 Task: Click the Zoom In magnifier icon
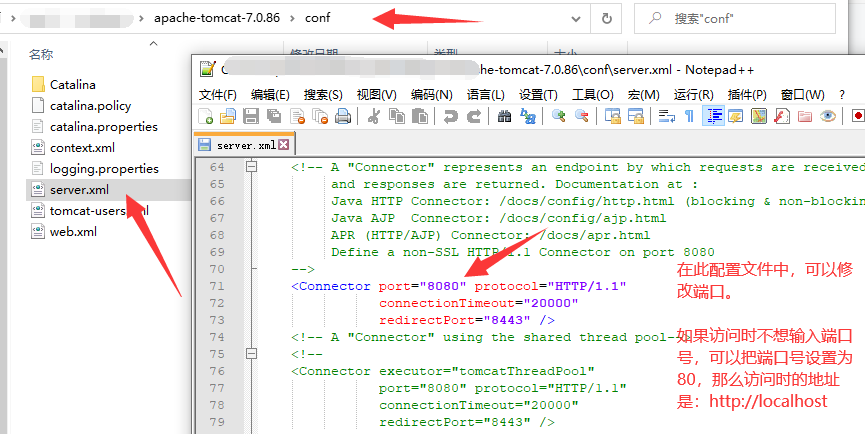tap(559, 116)
